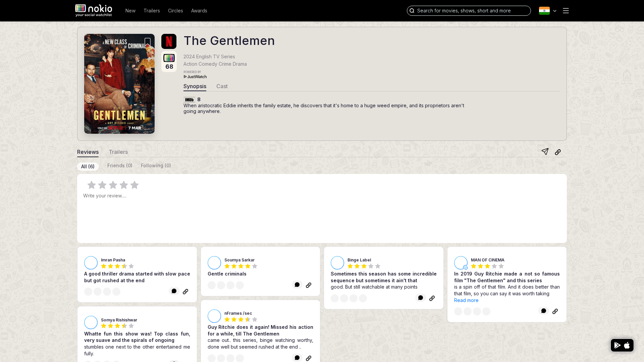Rate four stars in review box

124,185
